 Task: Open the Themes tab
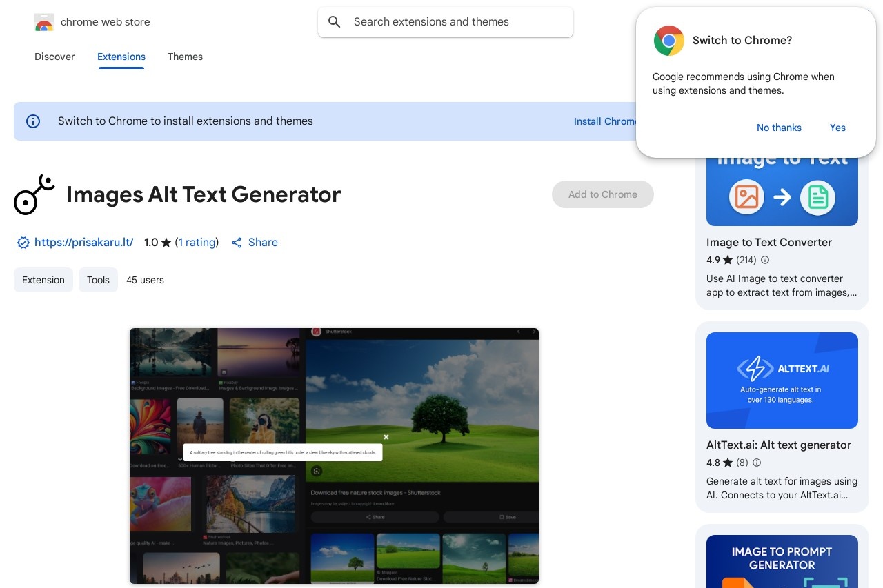185,57
